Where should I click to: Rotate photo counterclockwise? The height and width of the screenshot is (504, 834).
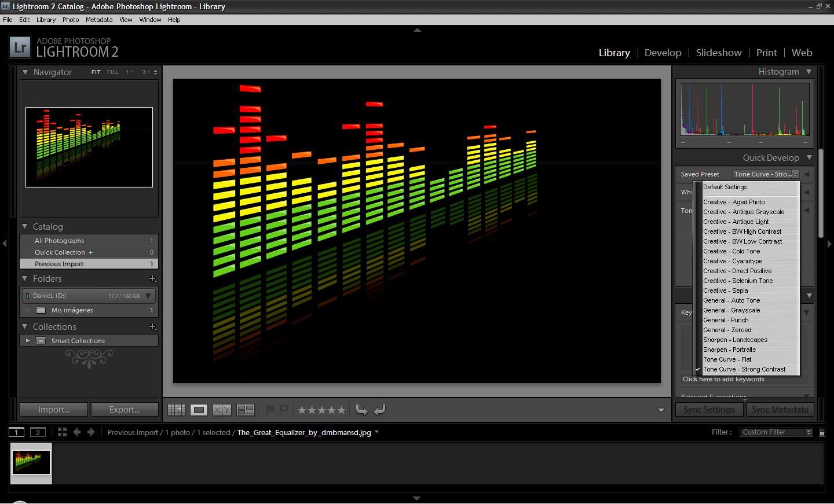click(361, 410)
